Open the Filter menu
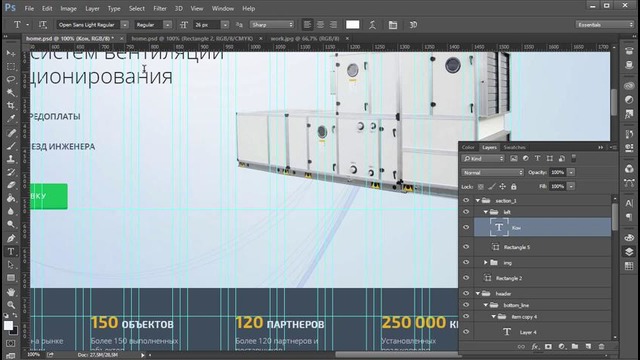This screenshot has height=360, width=640. click(160, 9)
